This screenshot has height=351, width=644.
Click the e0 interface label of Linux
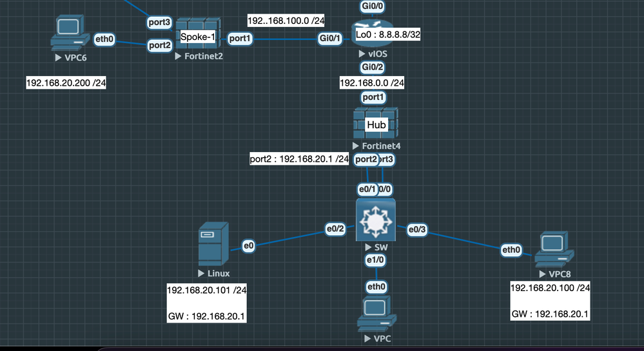(248, 246)
